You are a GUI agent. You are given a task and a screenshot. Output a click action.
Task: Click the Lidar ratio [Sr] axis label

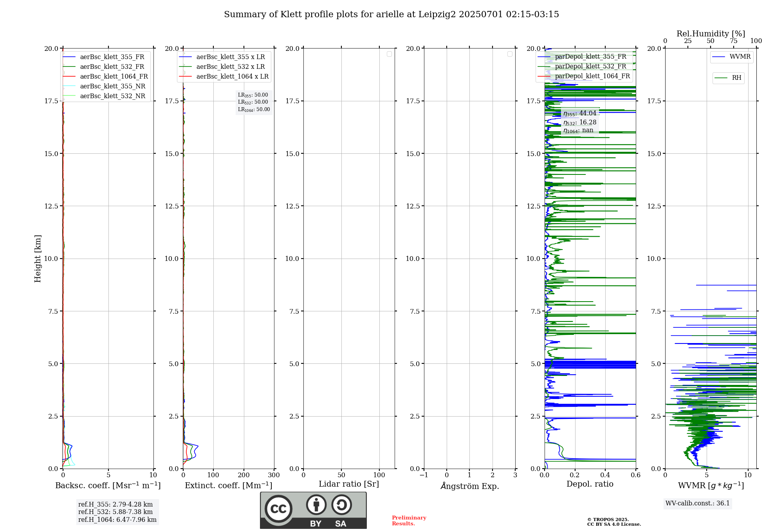coord(349,484)
